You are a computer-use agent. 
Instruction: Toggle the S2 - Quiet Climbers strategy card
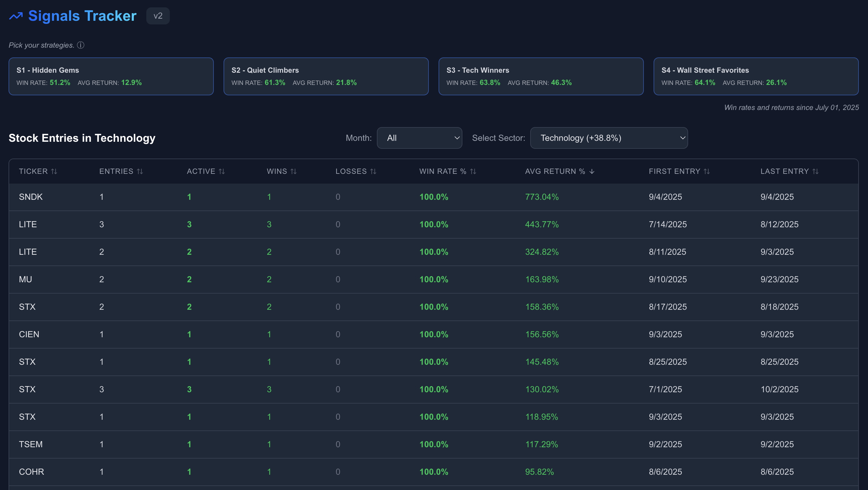click(x=326, y=76)
